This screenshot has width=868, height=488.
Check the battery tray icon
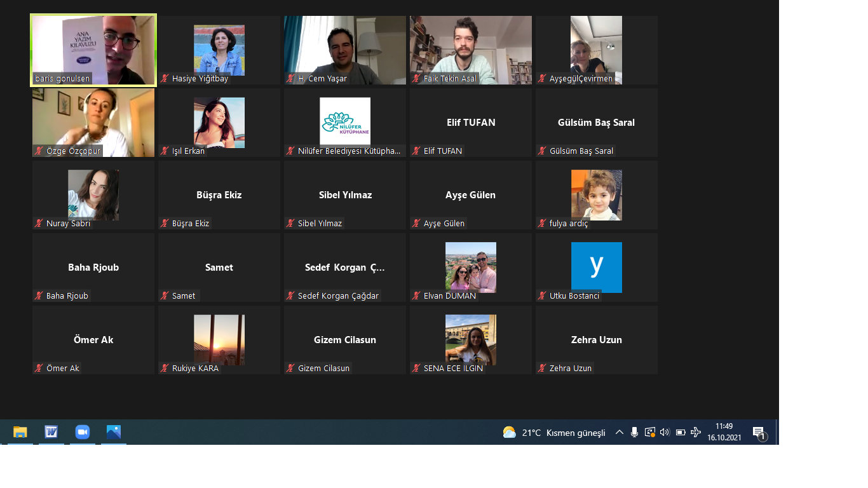[681, 433]
